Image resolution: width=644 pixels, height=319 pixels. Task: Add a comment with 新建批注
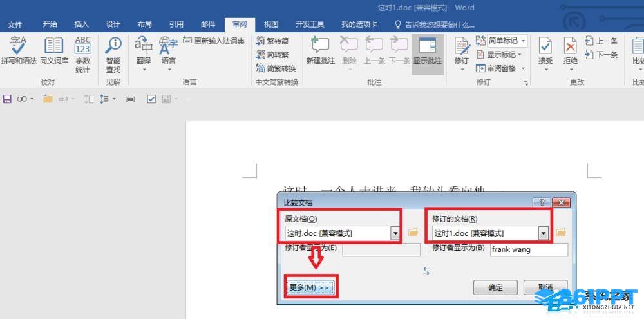coord(320,50)
